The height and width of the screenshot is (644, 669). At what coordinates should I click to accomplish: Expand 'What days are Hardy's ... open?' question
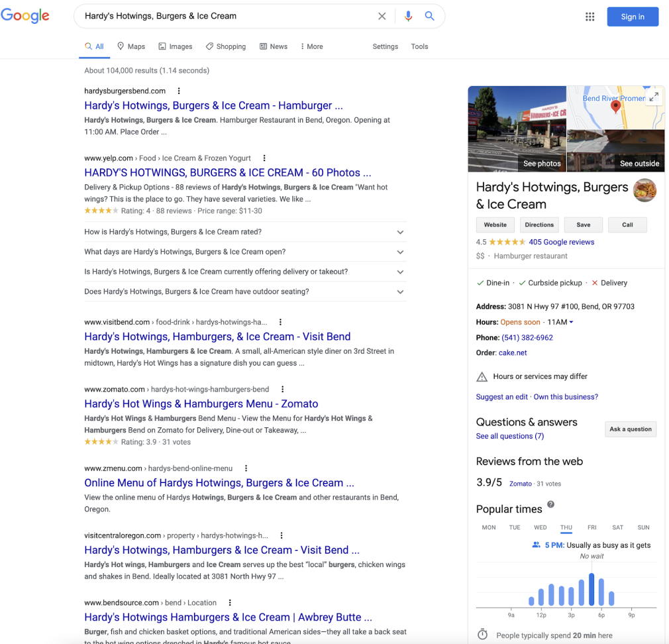[x=245, y=252]
